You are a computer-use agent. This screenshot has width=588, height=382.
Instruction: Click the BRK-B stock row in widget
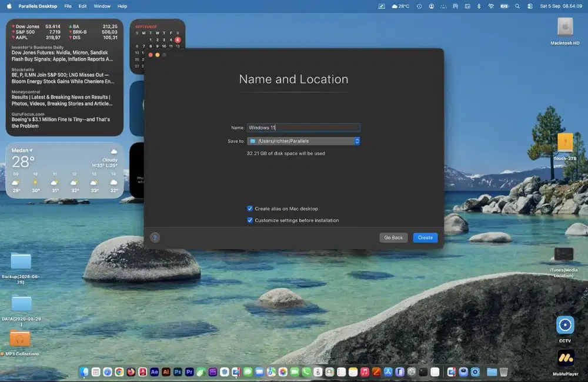tap(93, 32)
